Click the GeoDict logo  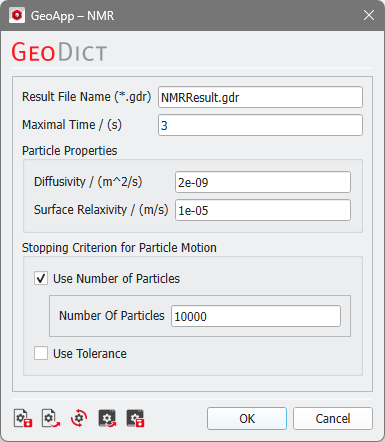pos(59,52)
